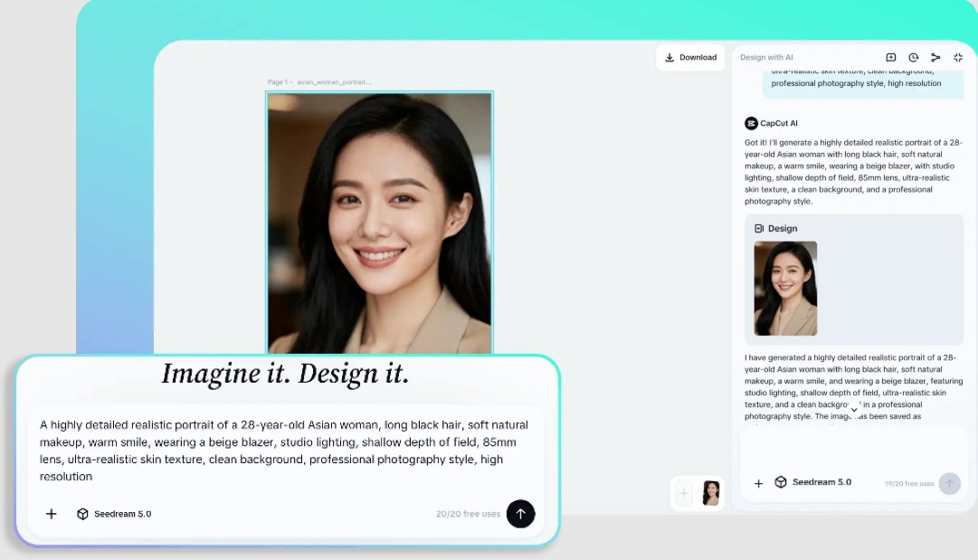Add a new page with the plus tile
The height and width of the screenshot is (560, 978).
pos(684,493)
